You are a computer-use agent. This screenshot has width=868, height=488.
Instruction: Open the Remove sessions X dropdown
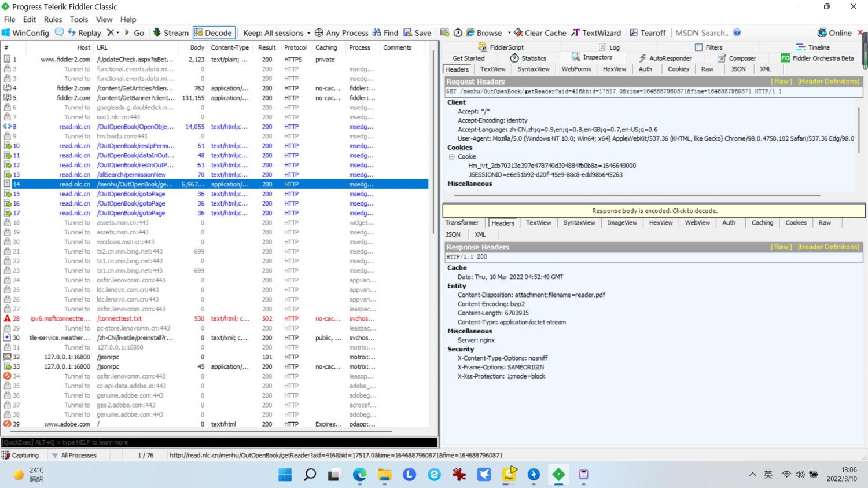click(x=113, y=33)
